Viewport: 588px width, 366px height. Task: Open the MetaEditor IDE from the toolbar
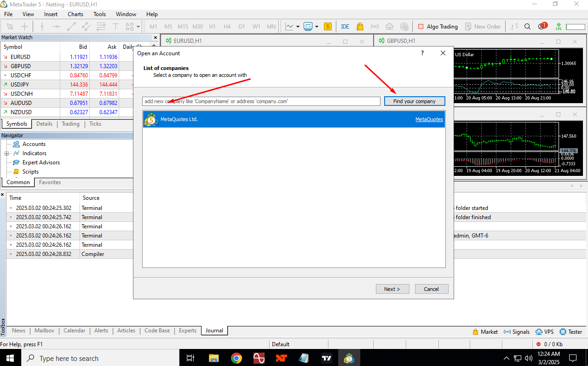tap(345, 27)
